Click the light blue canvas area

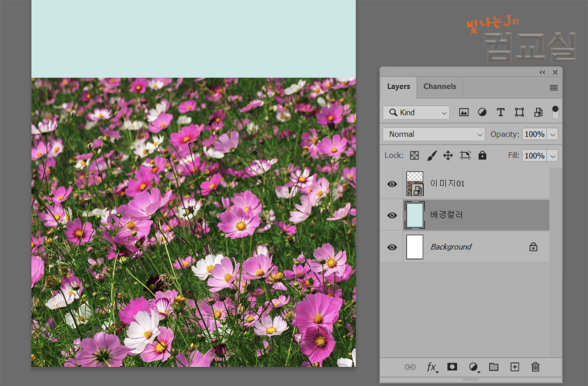pyautogui.click(x=193, y=39)
